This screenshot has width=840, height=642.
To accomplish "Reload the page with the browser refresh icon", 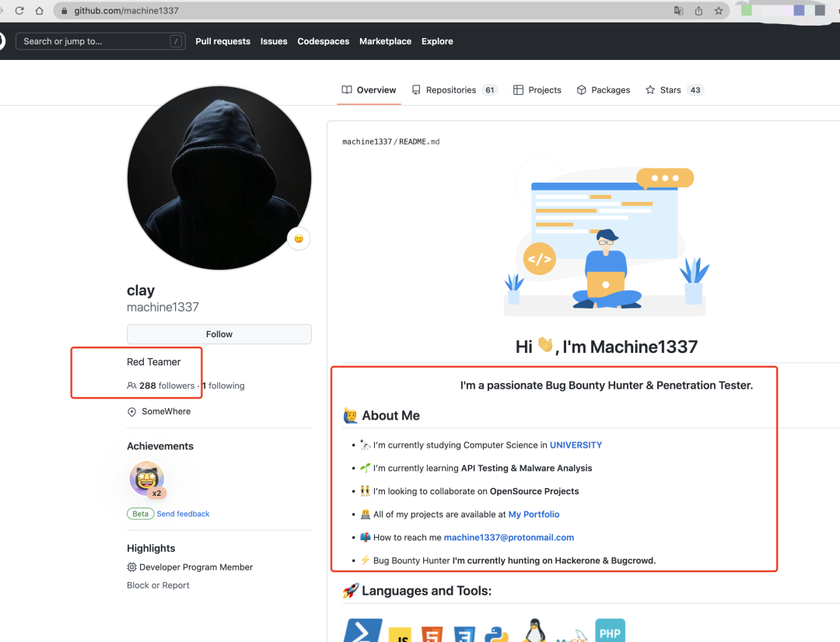I will click(19, 11).
